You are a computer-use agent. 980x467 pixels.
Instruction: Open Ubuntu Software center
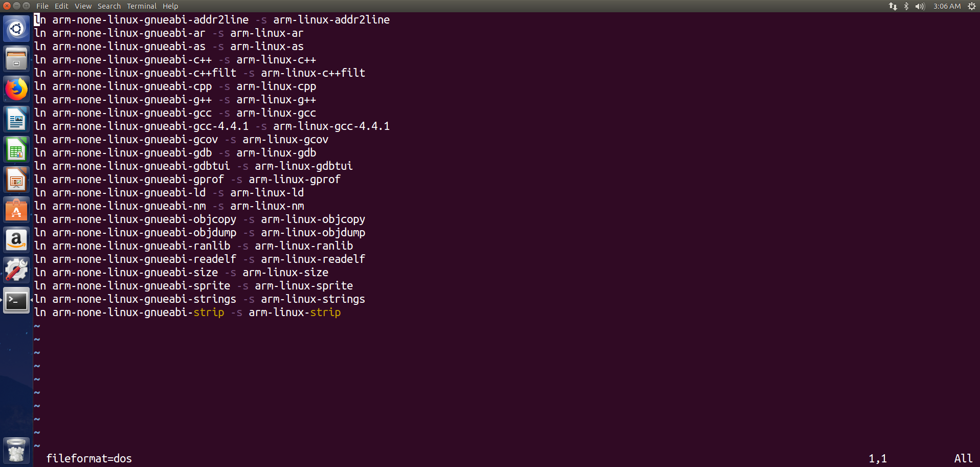(x=16, y=210)
